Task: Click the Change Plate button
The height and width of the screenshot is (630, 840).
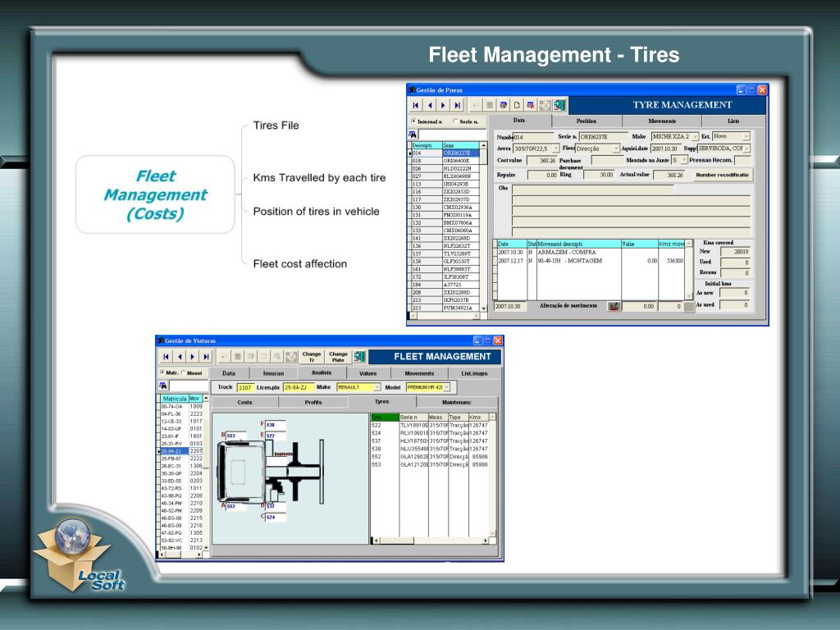Action: coord(338,357)
